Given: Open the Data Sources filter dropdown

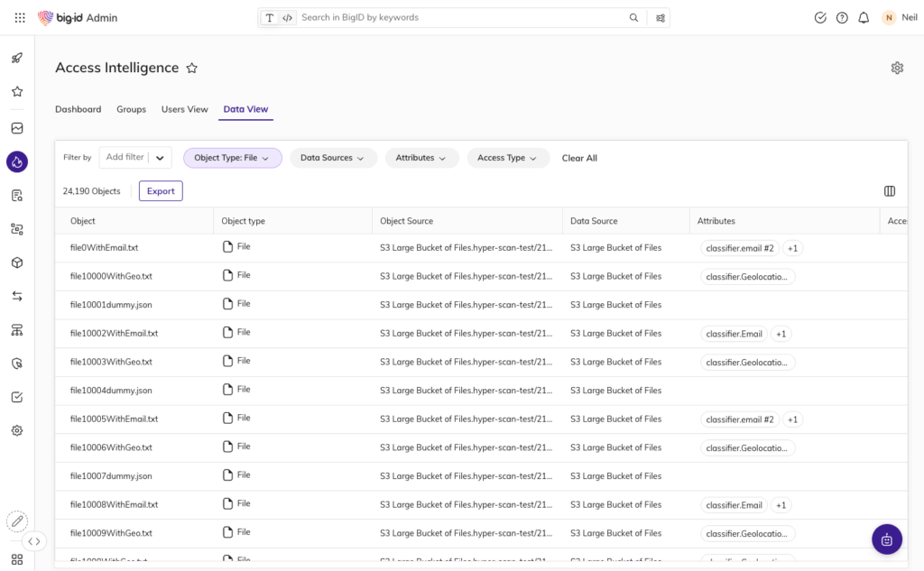Looking at the screenshot, I should [x=332, y=158].
